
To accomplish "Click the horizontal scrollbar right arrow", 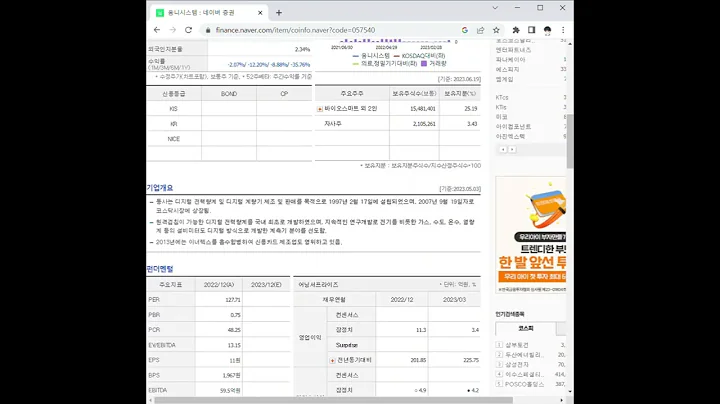I will click(x=562, y=400).
